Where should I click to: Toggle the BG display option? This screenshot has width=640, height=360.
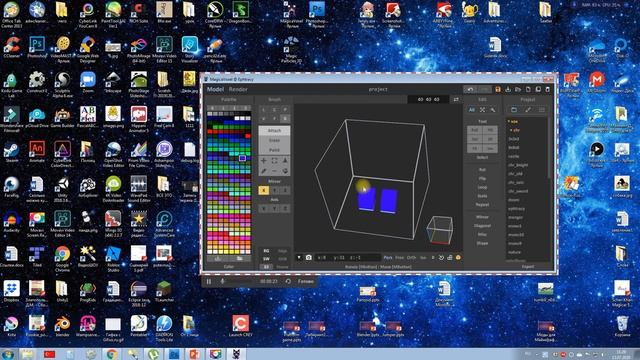click(266, 251)
